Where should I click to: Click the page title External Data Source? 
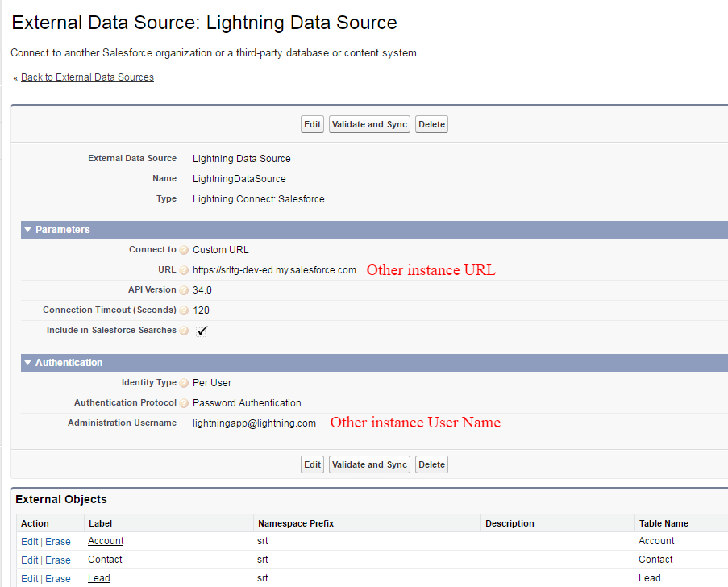[x=204, y=23]
